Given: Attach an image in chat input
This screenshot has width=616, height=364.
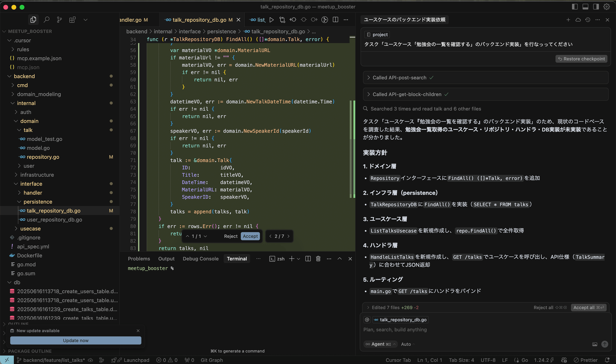Looking at the screenshot, I should (595, 344).
